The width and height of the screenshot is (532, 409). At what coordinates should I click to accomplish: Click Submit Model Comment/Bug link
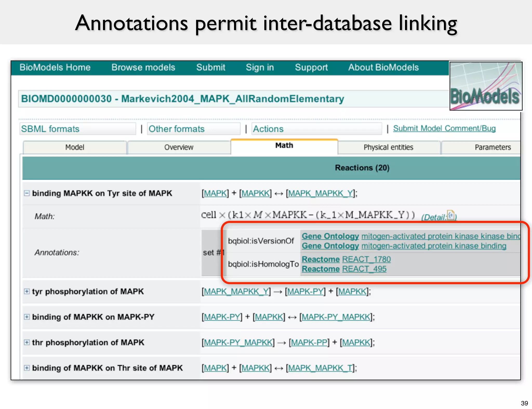444,128
